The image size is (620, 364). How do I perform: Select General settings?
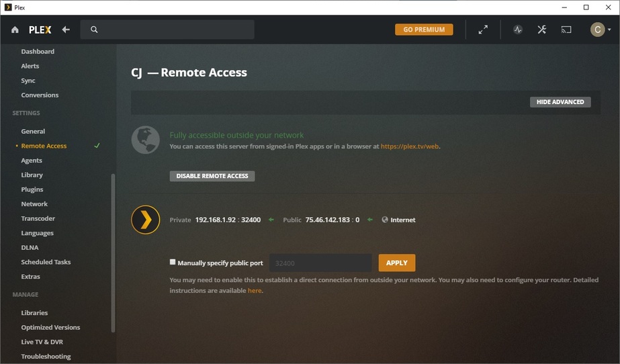tap(33, 131)
